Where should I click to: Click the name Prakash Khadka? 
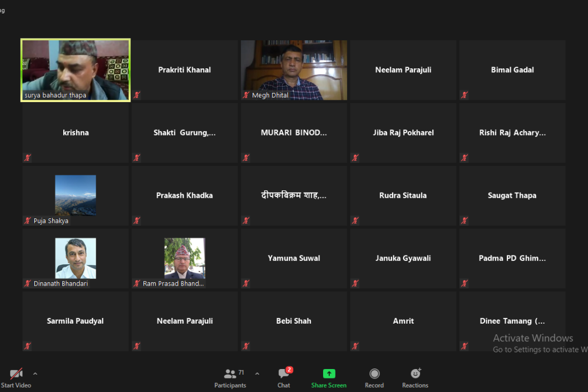184,195
